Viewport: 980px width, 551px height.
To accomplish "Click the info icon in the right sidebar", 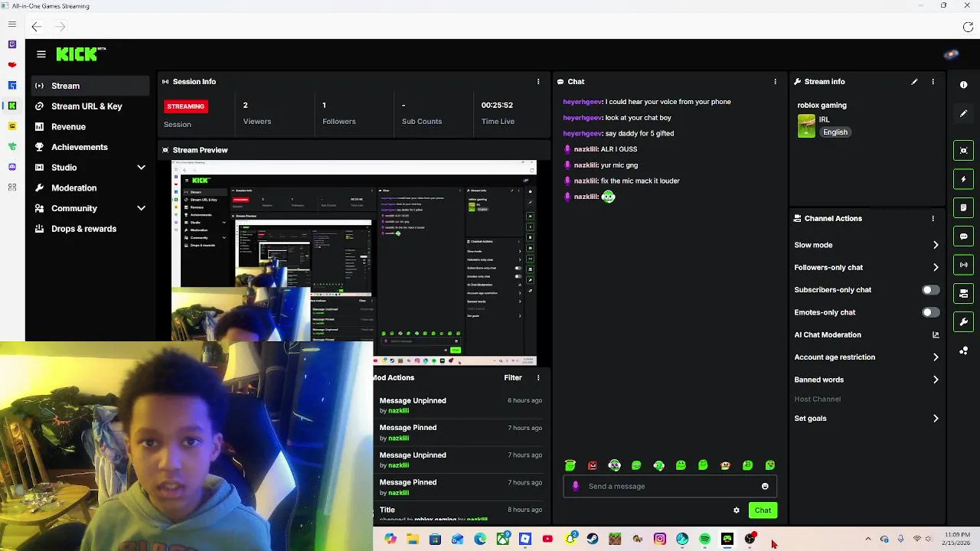I will click(964, 85).
